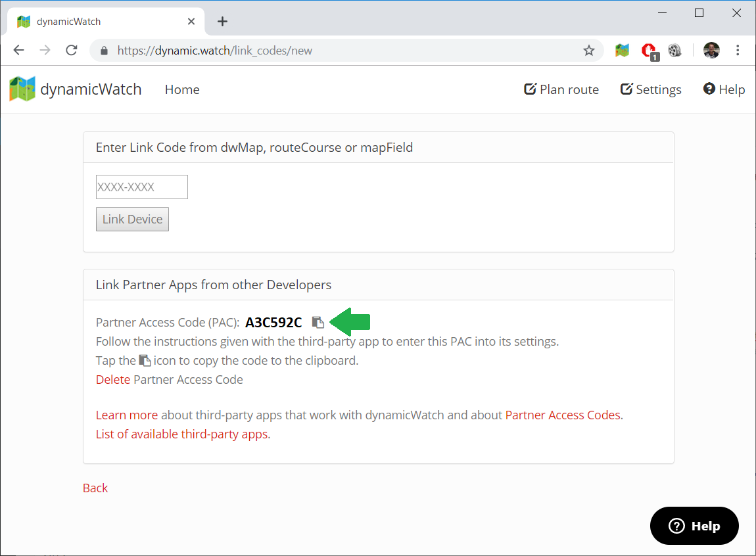Open the Chrome profile avatar
This screenshot has width=756, height=556.
coord(711,51)
